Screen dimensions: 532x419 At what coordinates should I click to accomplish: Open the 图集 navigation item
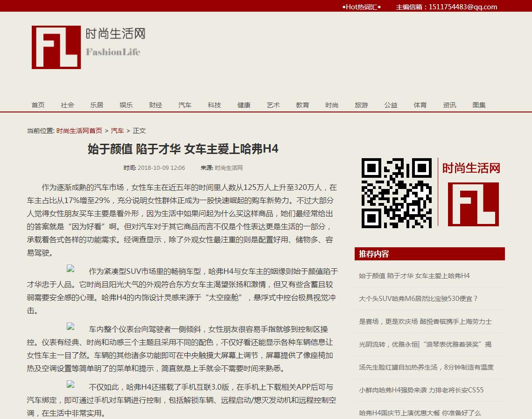click(x=479, y=105)
